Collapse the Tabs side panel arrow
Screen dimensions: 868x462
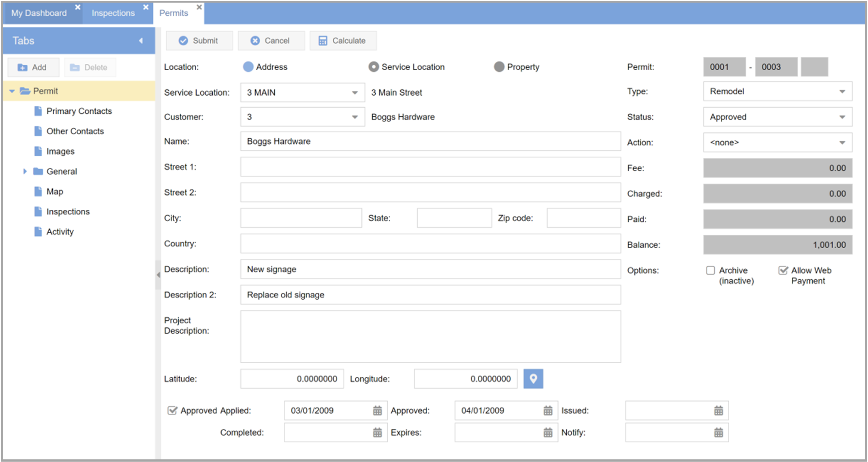(x=141, y=40)
